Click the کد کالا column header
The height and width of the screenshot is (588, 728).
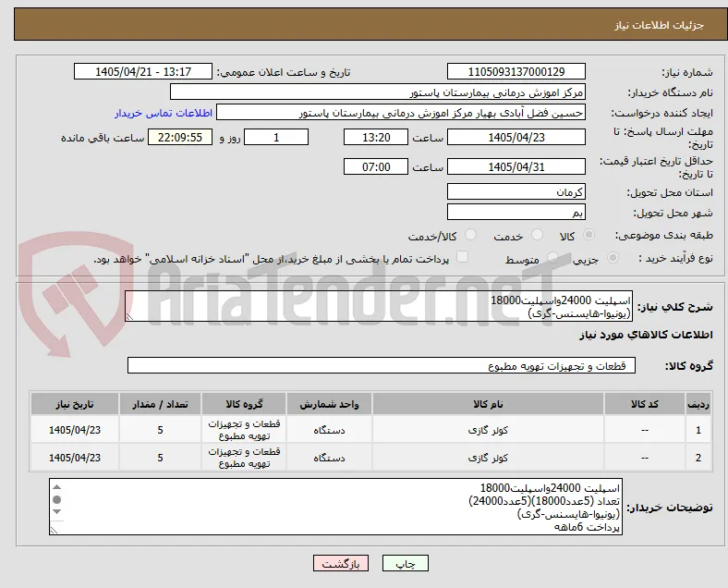pos(645,404)
